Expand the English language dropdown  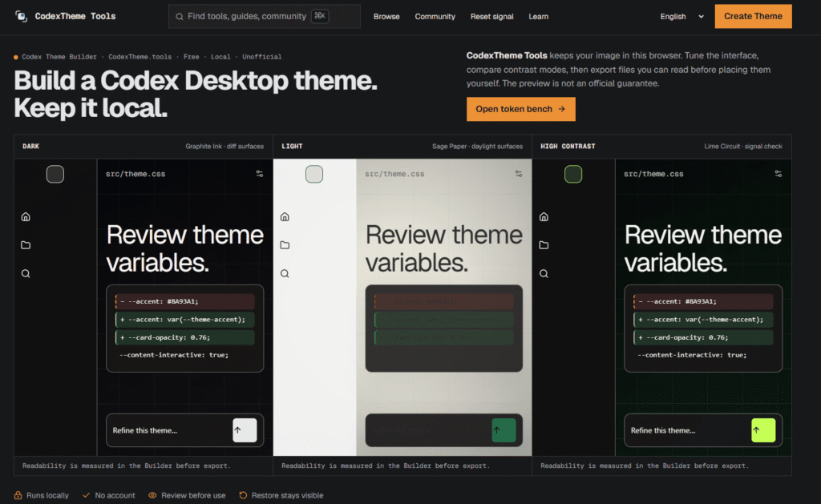681,17
